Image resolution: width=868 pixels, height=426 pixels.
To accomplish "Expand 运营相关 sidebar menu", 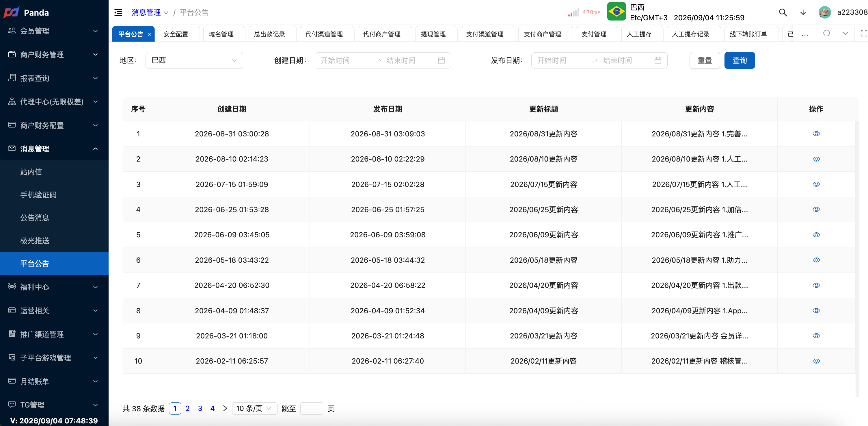I will [54, 311].
